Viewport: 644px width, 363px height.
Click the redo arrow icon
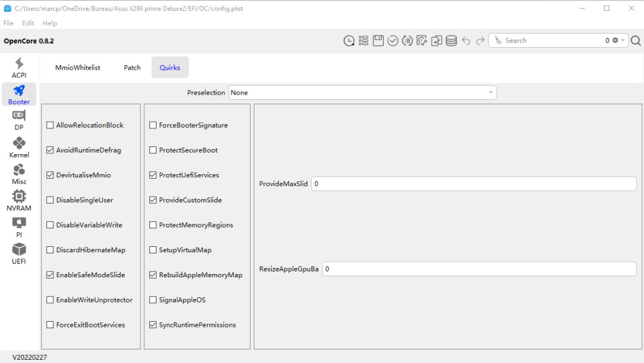[480, 41]
